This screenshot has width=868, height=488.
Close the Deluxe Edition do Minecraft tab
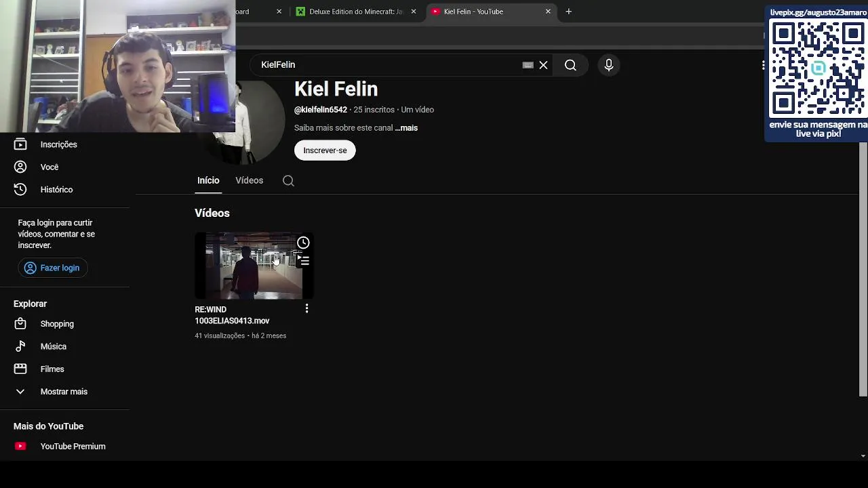click(x=414, y=12)
